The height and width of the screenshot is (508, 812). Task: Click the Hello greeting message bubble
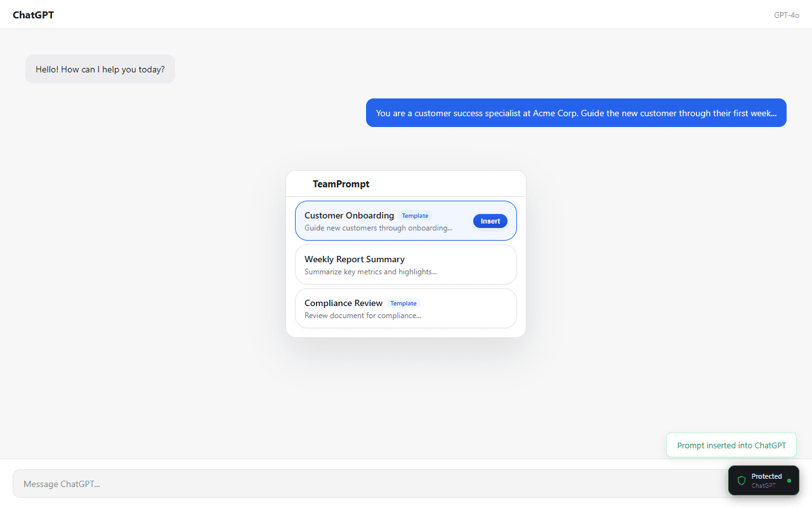pyautogui.click(x=100, y=69)
